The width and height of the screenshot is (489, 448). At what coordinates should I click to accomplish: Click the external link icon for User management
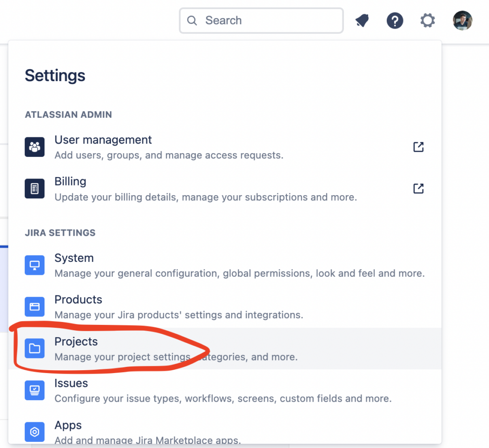(418, 147)
